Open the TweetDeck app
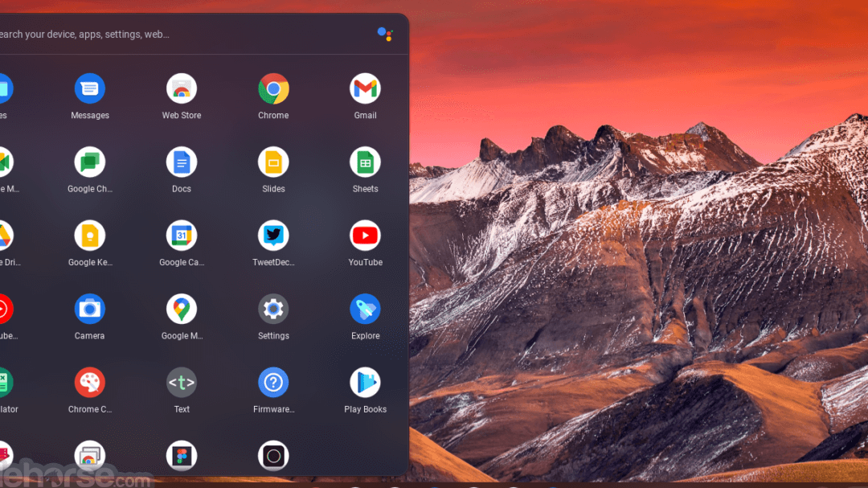 273,236
